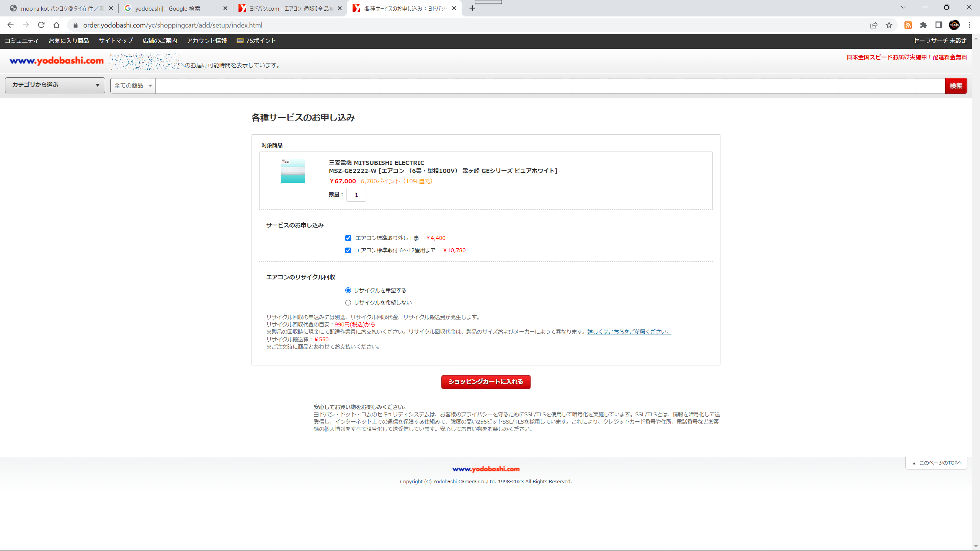Open 詳しくはこちらをご参照ください link
The width and height of the screenshot is (980, 551).
coord(629,332)
